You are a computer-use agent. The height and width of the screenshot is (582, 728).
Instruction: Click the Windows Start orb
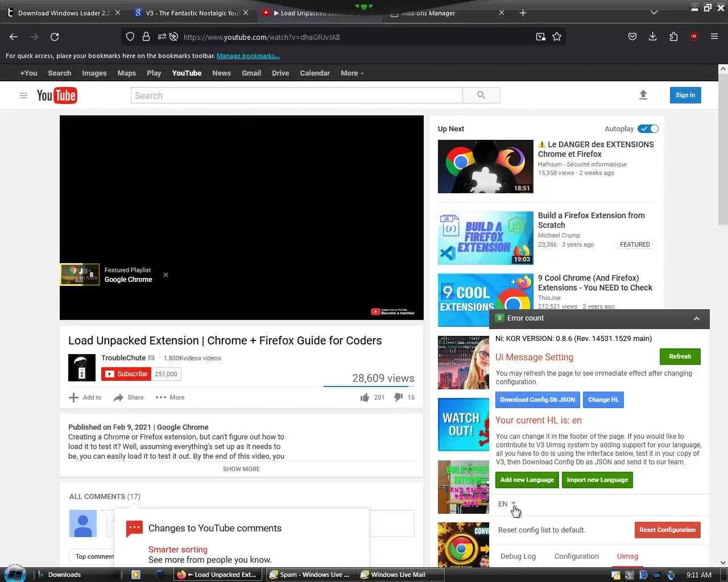[x=15, y=573]
